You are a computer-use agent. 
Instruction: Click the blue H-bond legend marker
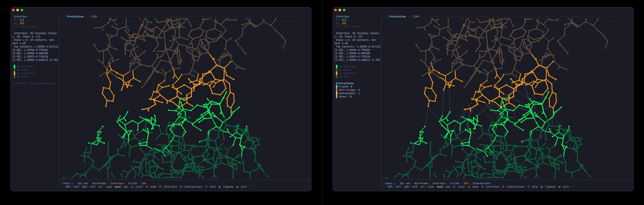[x=336, y=86]
